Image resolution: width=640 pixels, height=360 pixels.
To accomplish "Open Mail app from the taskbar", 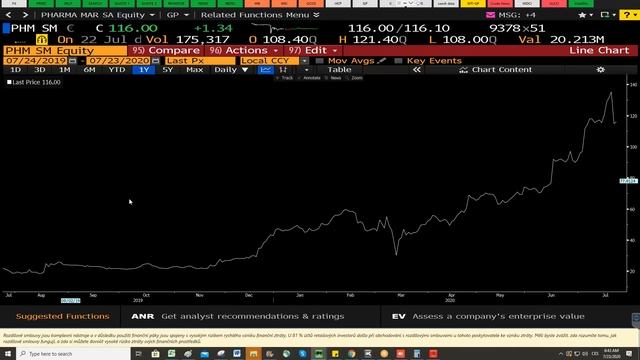I will point(204,353).
